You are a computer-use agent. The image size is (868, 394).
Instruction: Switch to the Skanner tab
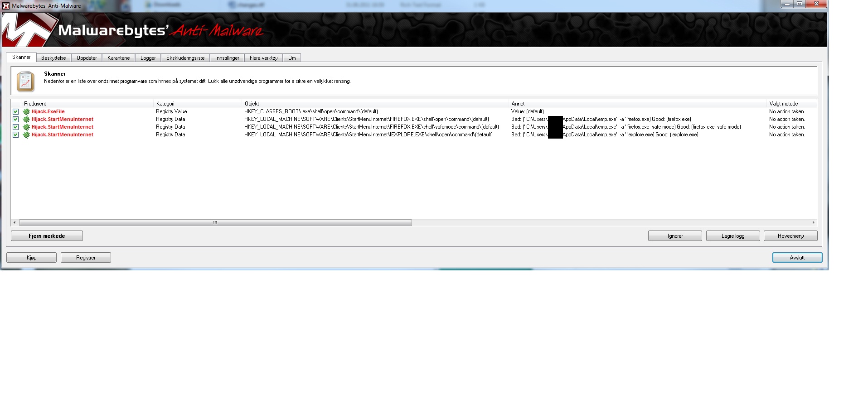coord(21,57)
